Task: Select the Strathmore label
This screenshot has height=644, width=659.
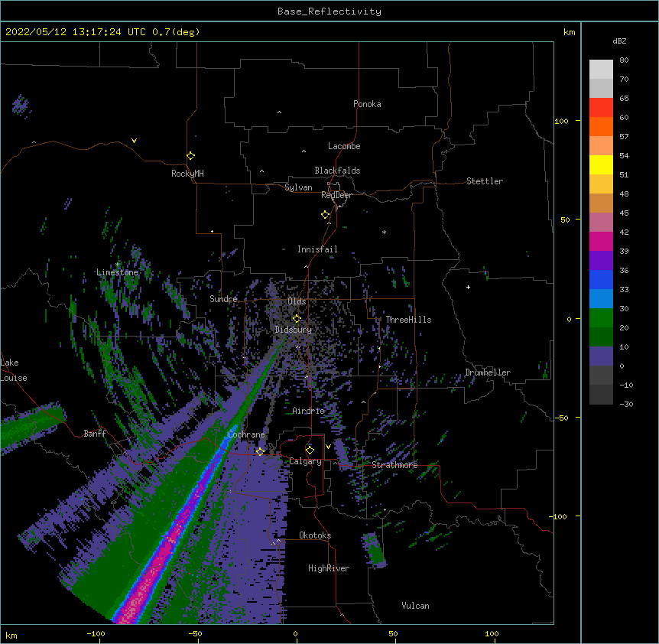Action: click(x=394, y=465)
